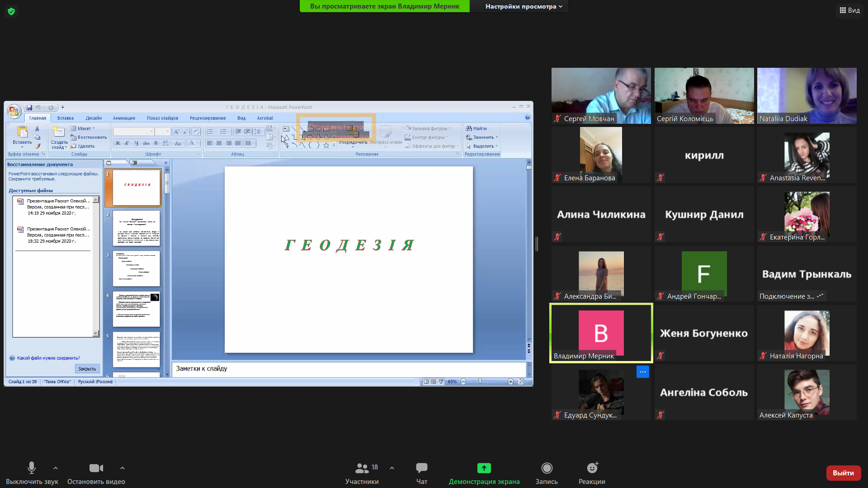Open Вид layout view button
Image resolution: width=868 pixels, height=488 pixels.
(x=849, y=10)
